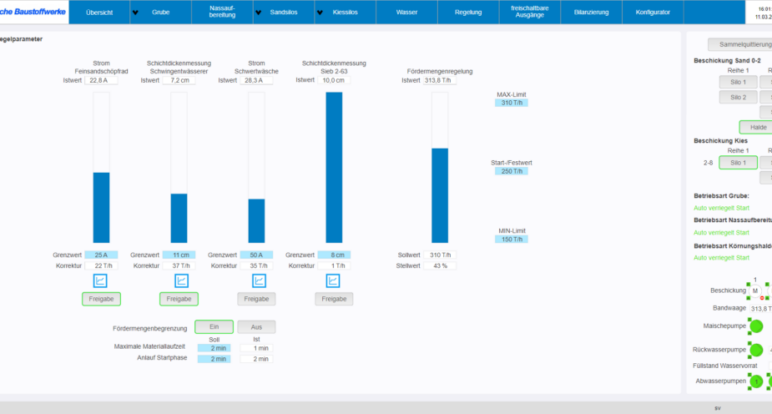772x414 pixels.
Task: Expand the Grube menu dropdown arrow
Action: point(135,14)
